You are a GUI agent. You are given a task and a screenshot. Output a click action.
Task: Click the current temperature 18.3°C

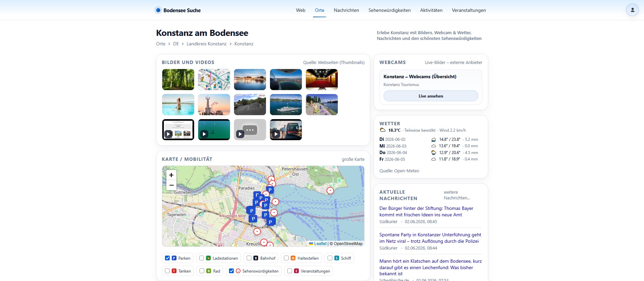pos(394,130)
